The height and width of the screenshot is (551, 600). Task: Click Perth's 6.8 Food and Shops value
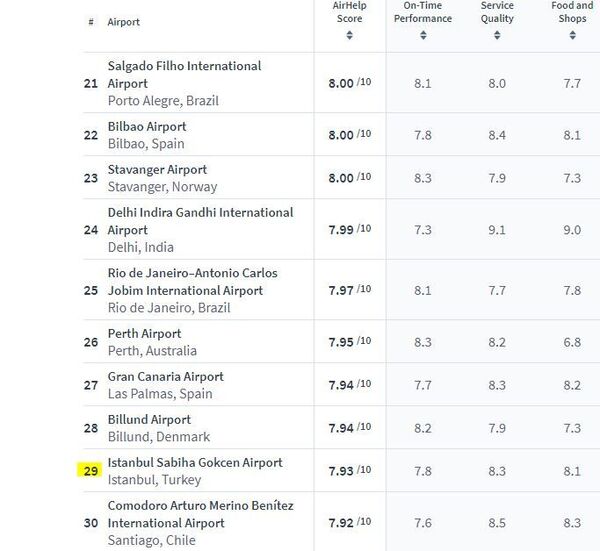572,342
